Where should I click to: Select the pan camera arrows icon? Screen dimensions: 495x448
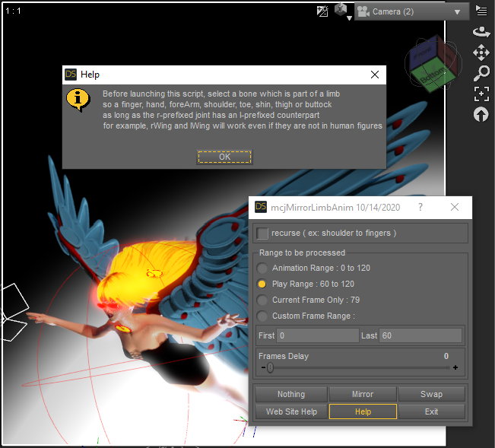click(x=481, y=52)
